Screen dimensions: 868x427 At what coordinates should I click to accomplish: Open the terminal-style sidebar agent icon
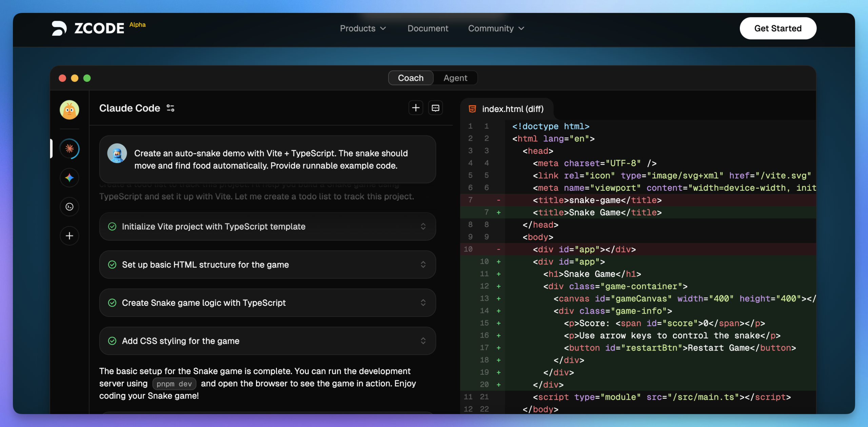[70, 207]
